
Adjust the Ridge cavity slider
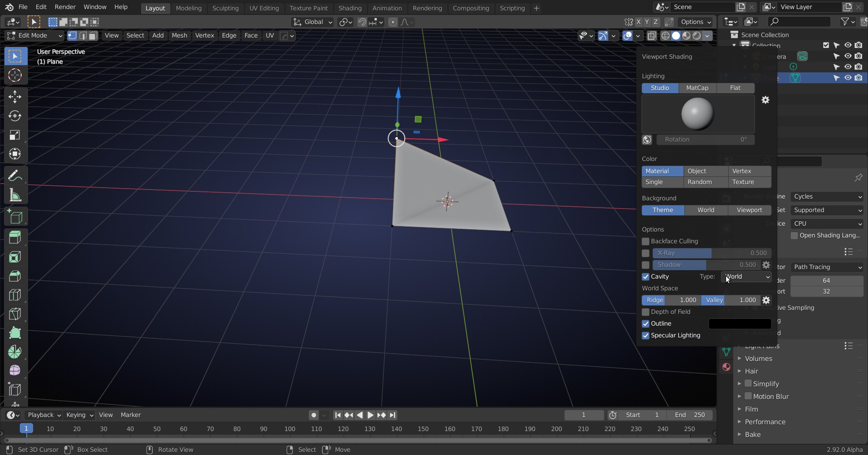tap(671, 300)
